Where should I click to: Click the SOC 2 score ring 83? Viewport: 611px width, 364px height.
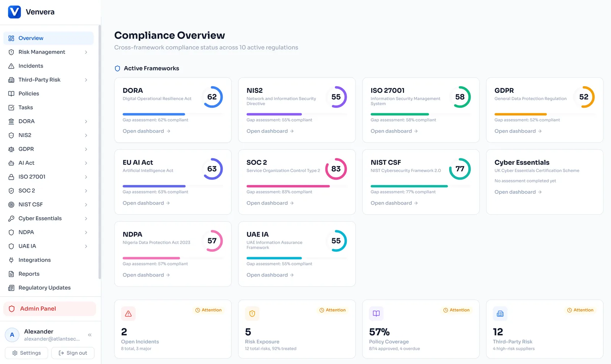[x=336, y=169]
